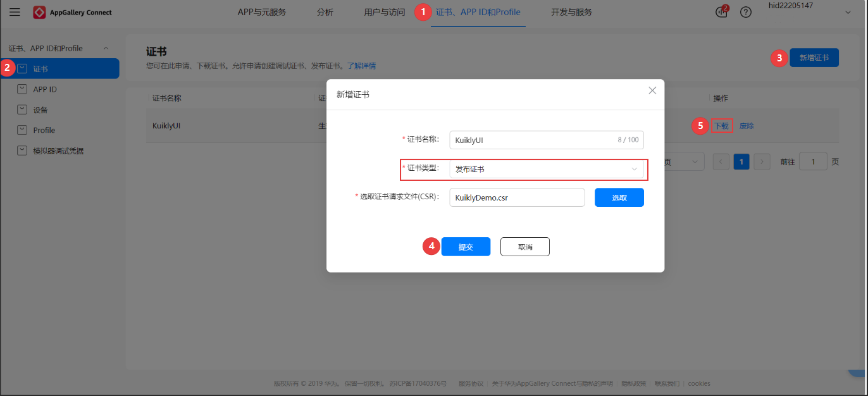Open the 用户与访问 tab
868x396 pixels.
pyautogui.click(x=385, y=12)
